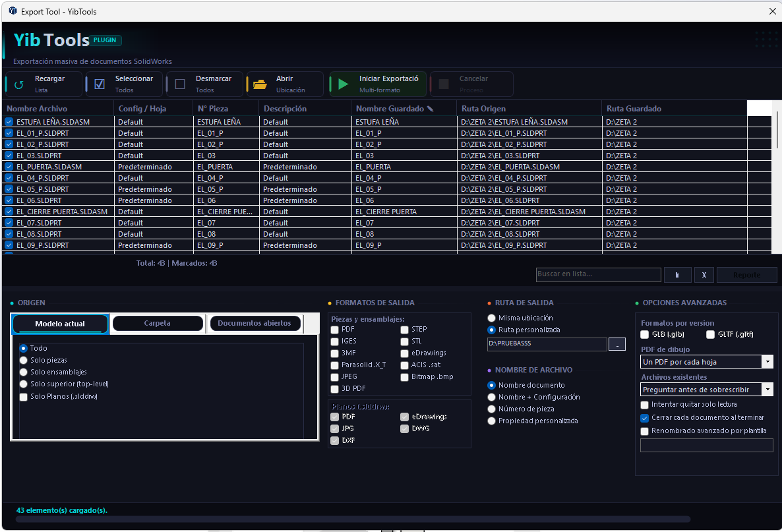Click the EL_05_P part number cell
Screen dimensions: 782x532
[x=226, y=189]
